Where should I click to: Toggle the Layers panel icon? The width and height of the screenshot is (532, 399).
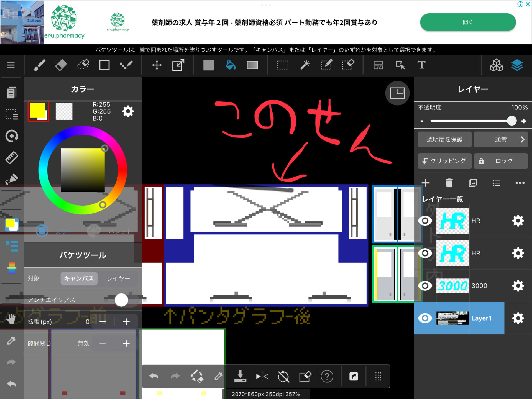[517, 65]
